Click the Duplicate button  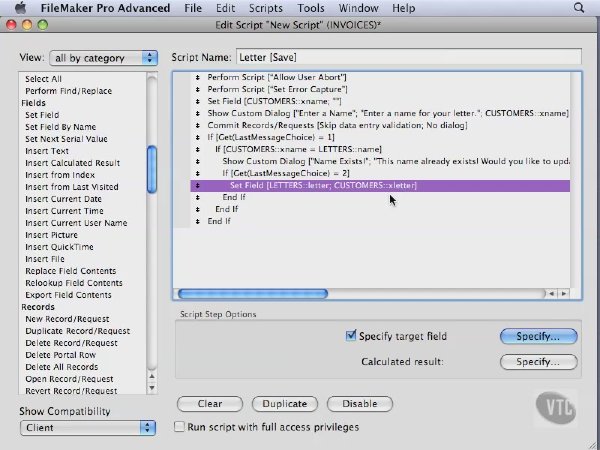pyautogui.click(x=285, y=404)
